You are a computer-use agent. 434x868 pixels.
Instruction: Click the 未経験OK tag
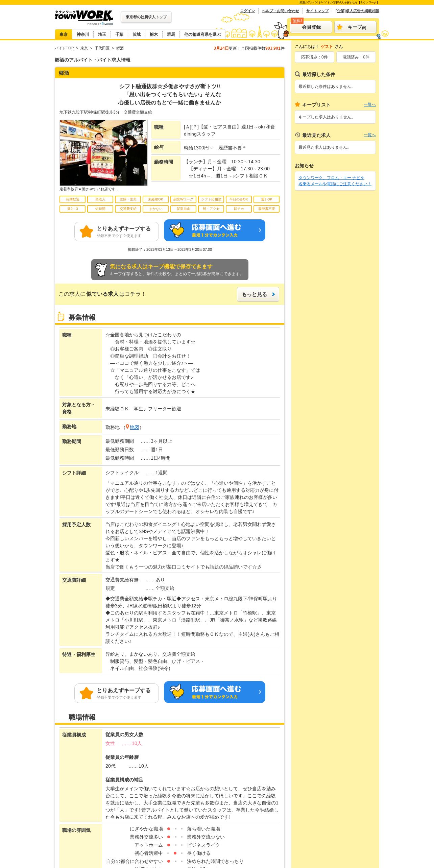[x=156, y=199]
